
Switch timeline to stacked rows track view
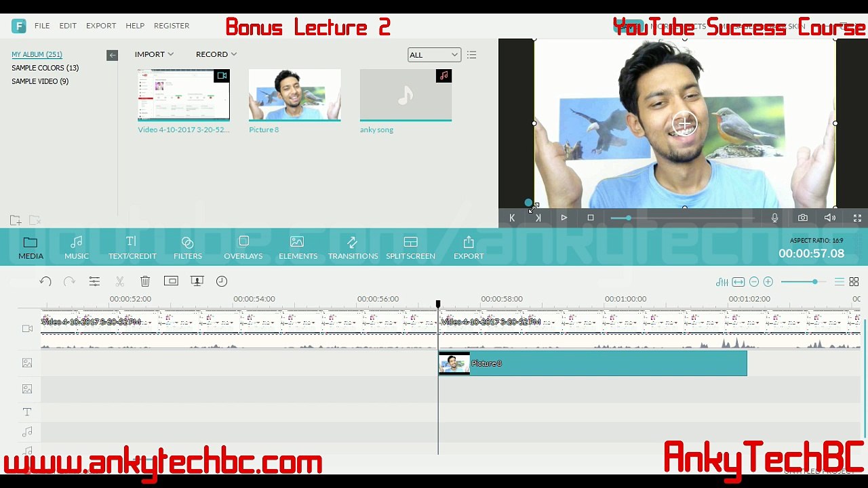840,282
